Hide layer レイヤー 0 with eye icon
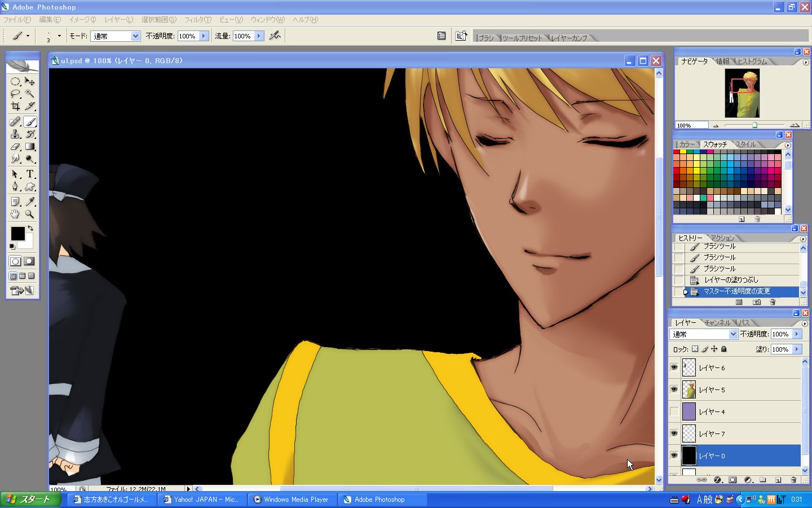 (x=674, y=456)
